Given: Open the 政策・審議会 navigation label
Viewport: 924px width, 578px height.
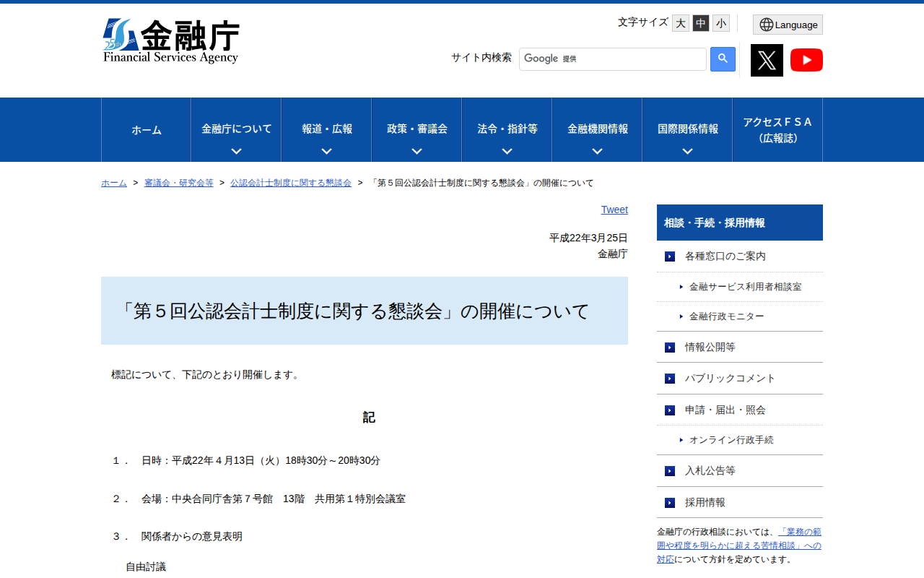Looking at the screenshot, I should pyautogui.click(x=417, y=129).
